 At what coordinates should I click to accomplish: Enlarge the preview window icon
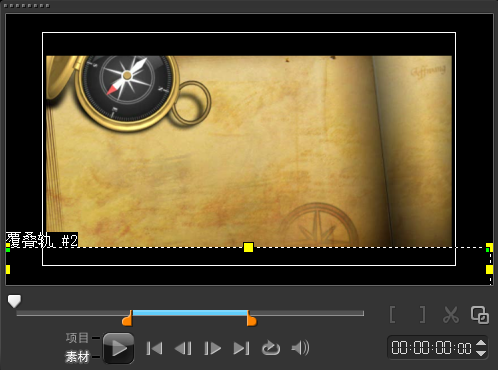pyautogui.click(x=480, y=315)
